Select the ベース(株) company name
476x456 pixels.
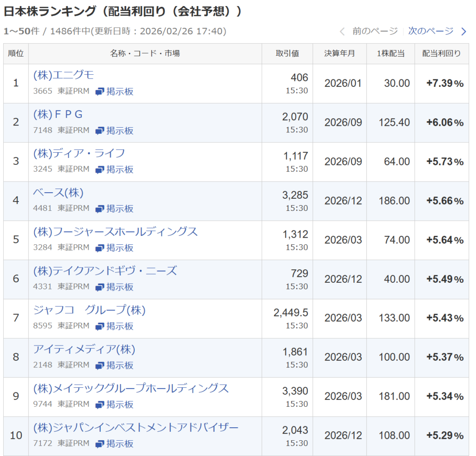58,193
